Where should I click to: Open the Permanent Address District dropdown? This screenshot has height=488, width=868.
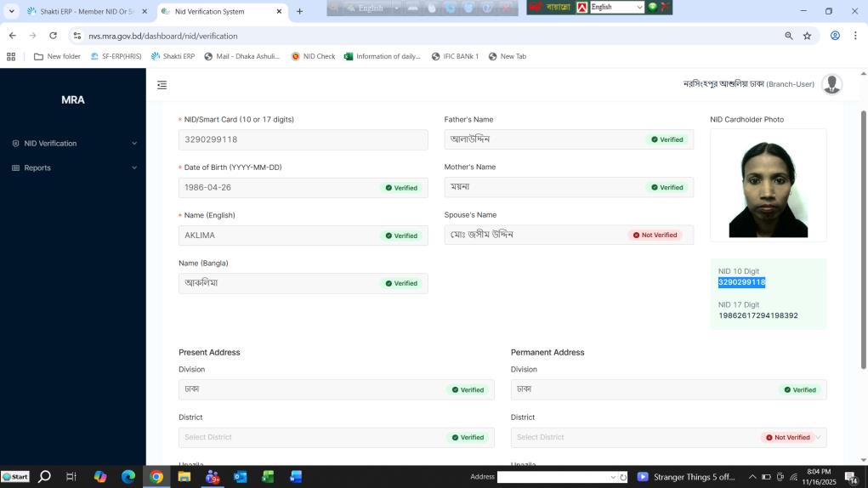pos(668,437)
